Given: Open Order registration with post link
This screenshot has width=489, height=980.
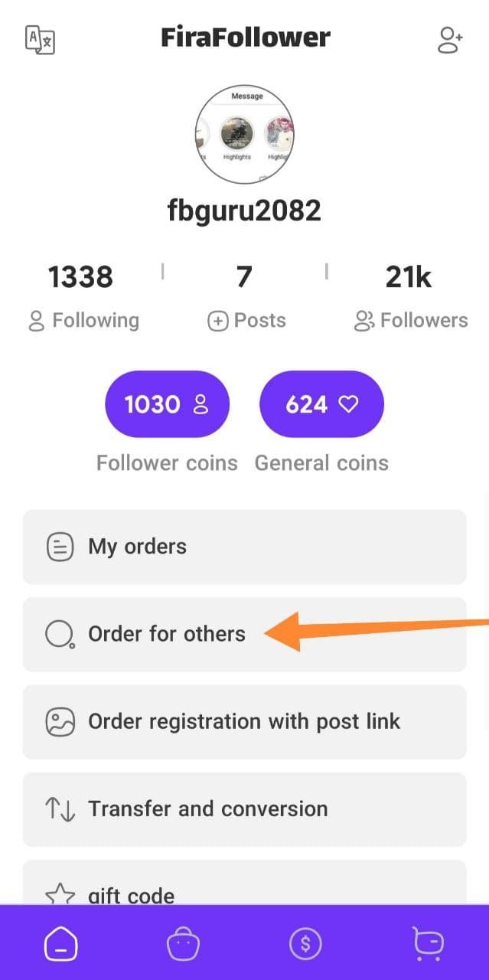Looking at the screenshot, I should [x=245, y=721].
